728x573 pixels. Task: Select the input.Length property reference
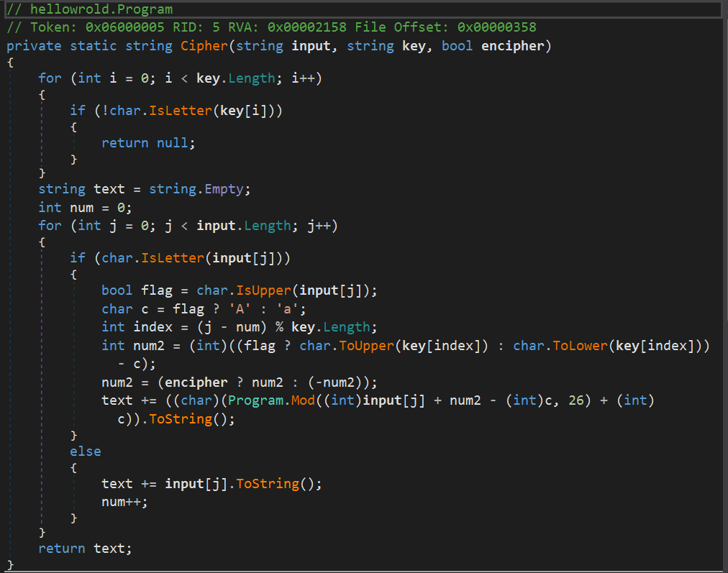243,225
